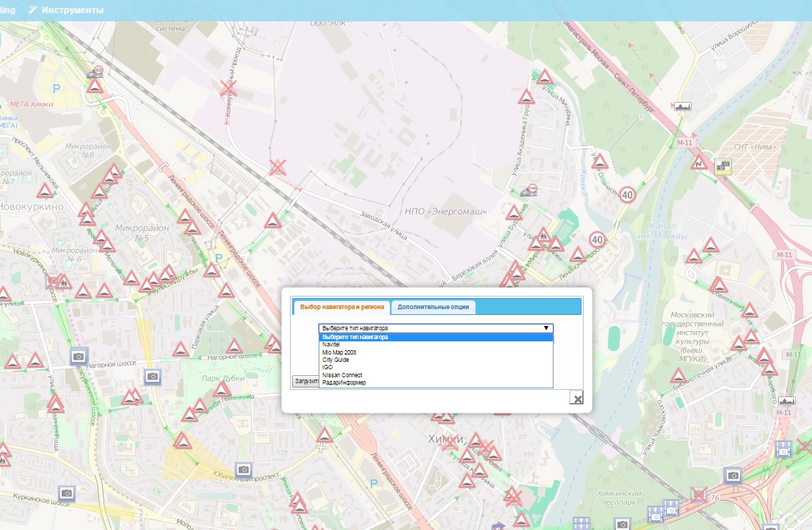Pick Nissan Connect in the dropdown list
This screenshot has height=530, width=812.
[342, 375]
